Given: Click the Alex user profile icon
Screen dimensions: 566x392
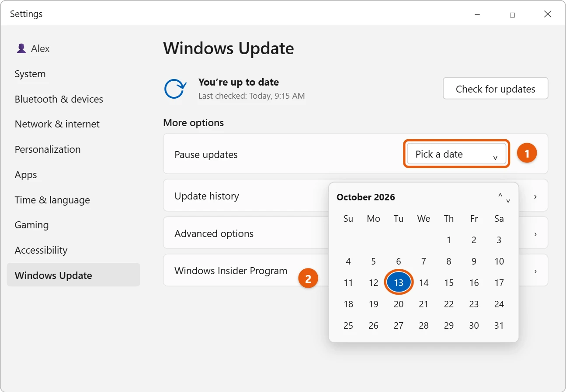Looking at the screenshot, I should [x=21, y=48].
